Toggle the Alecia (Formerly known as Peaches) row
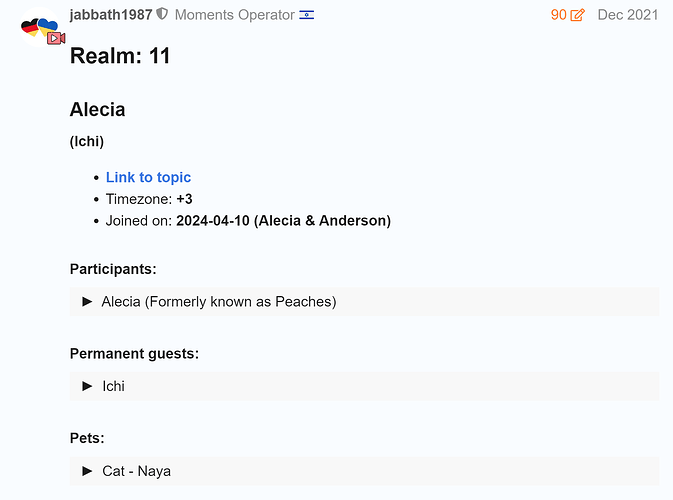673x500 pixels. coord(219,301)
